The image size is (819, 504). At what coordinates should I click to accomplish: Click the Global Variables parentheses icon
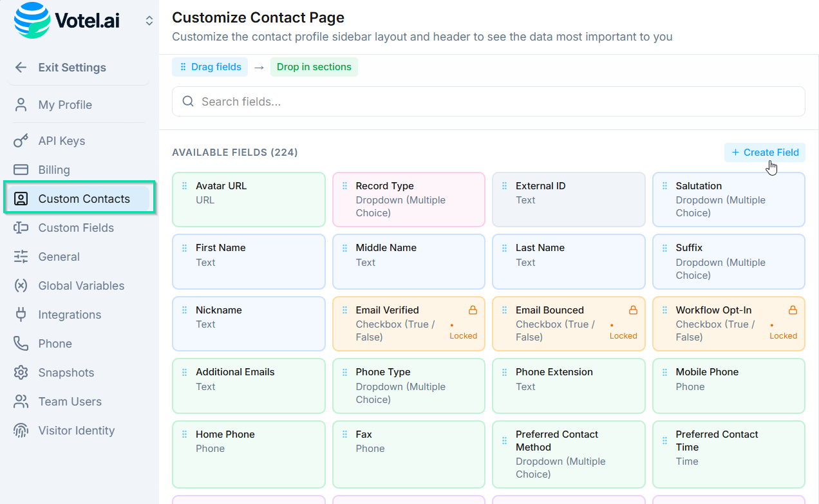point(20,285)
